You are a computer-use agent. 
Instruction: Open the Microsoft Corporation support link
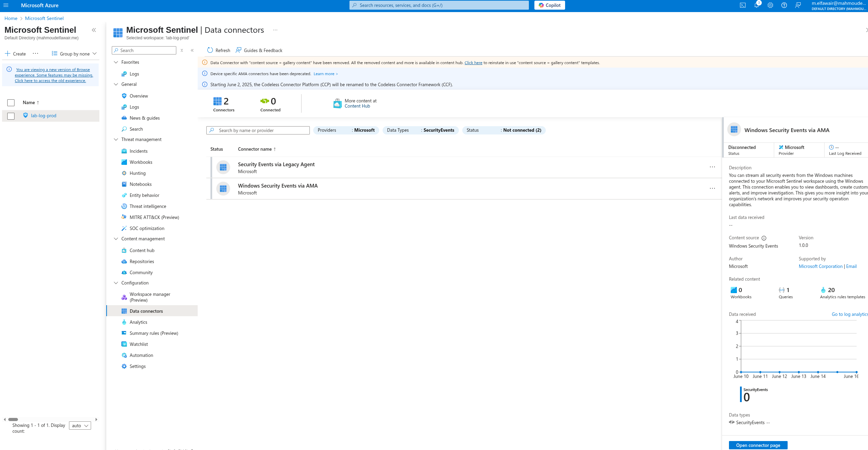point(820,266)
